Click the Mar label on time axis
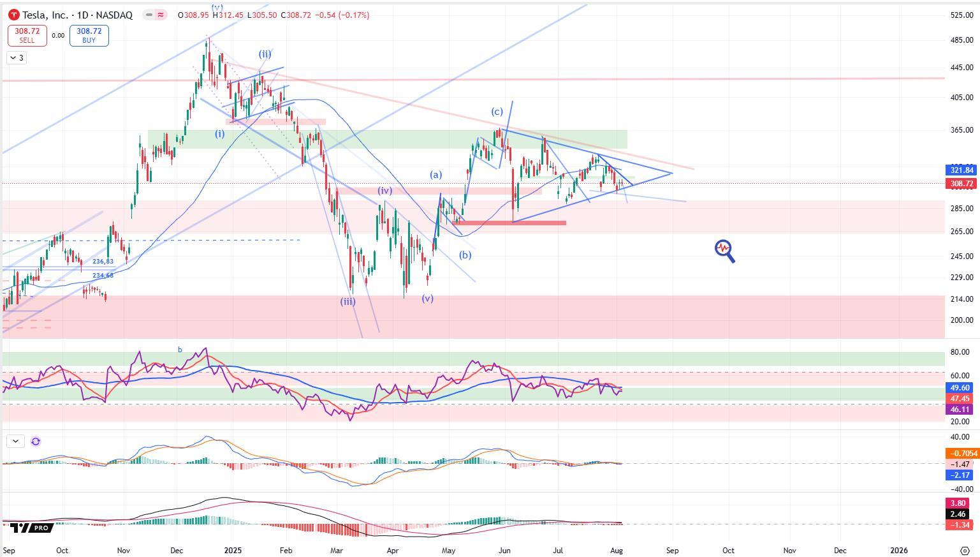This screenshot has height=557, width=980. [x=336, y=550]
